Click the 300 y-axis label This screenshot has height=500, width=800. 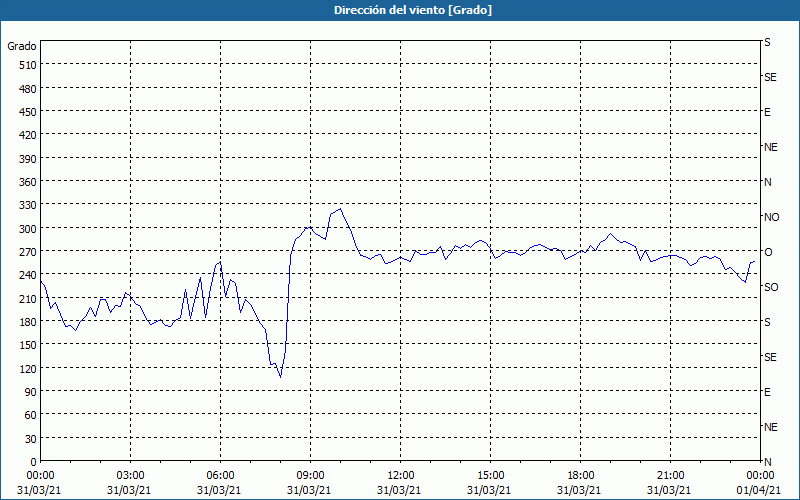pos(28,229)
